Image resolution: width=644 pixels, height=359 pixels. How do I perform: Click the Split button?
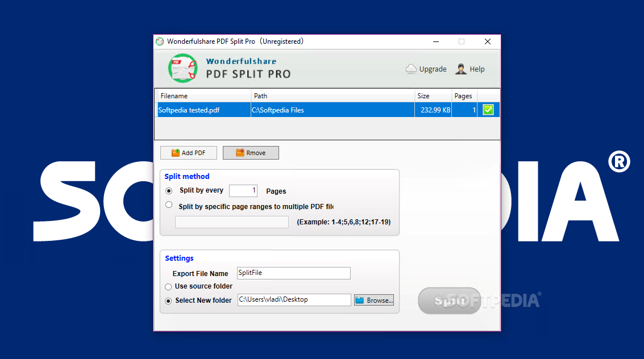coord(449,300)
